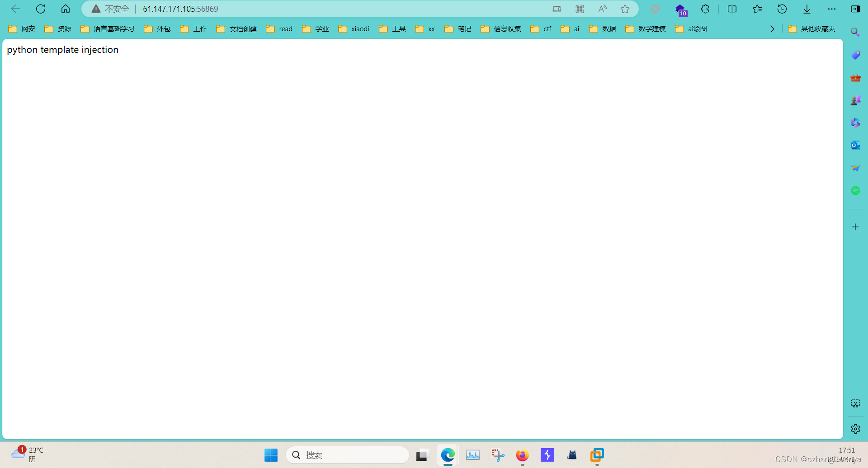Refresh the current page
This screenshot has width=868, height=468.
(x=41, y=9)
